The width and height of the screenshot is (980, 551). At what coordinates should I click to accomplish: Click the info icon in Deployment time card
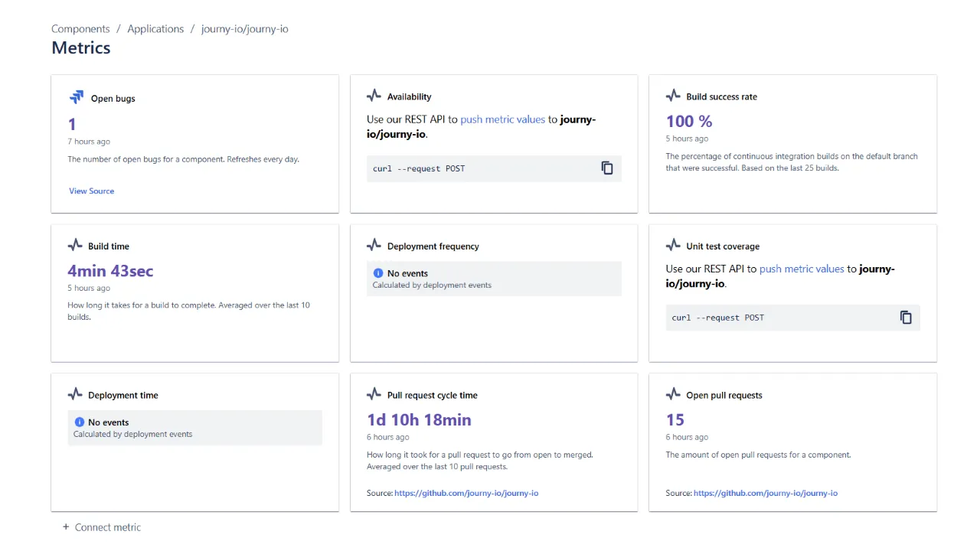[x=80, y=422]
